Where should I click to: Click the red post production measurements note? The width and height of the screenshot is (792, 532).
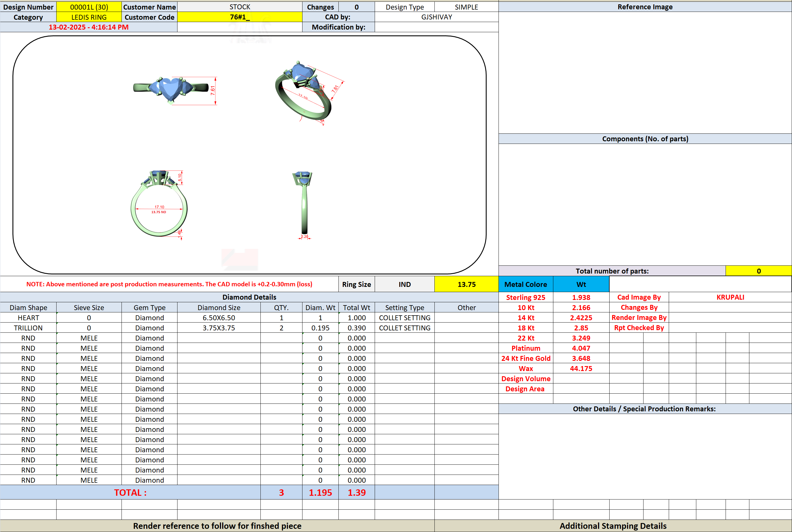pyautogui.click(x=169, y=284)
